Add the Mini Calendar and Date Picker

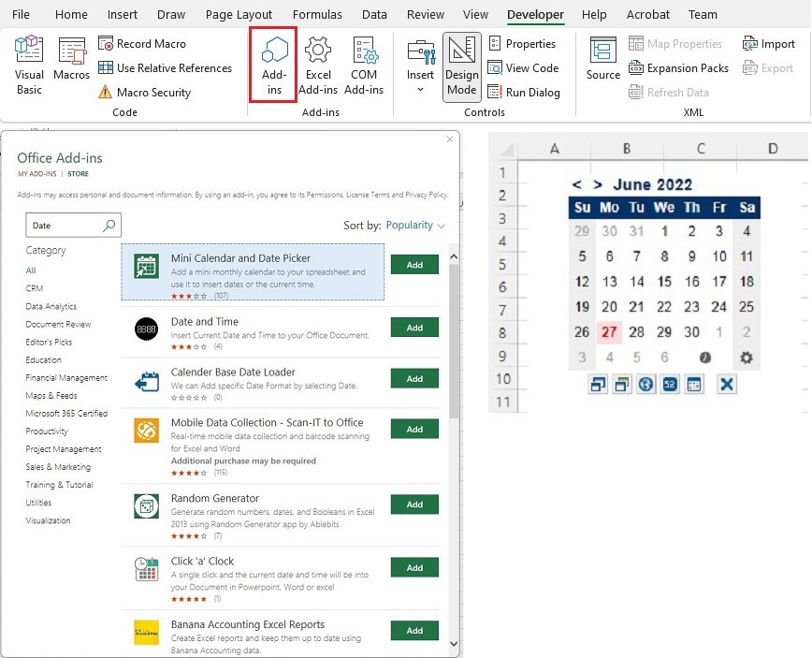(414, 264)
